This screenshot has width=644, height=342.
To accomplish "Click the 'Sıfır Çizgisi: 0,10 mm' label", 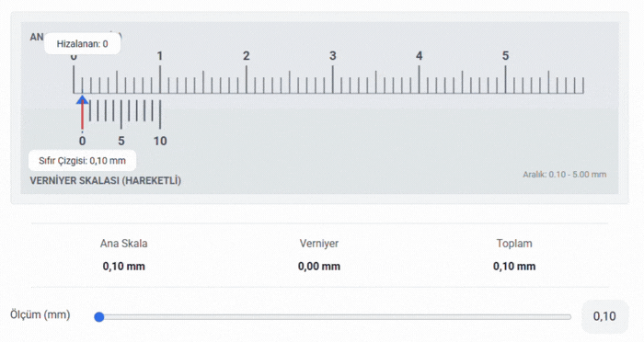I will tap(82, 161).
